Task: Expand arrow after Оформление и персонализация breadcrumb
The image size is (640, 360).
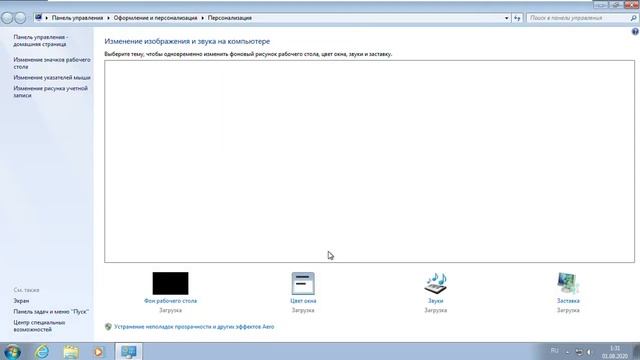Action: tap(202, 18)
